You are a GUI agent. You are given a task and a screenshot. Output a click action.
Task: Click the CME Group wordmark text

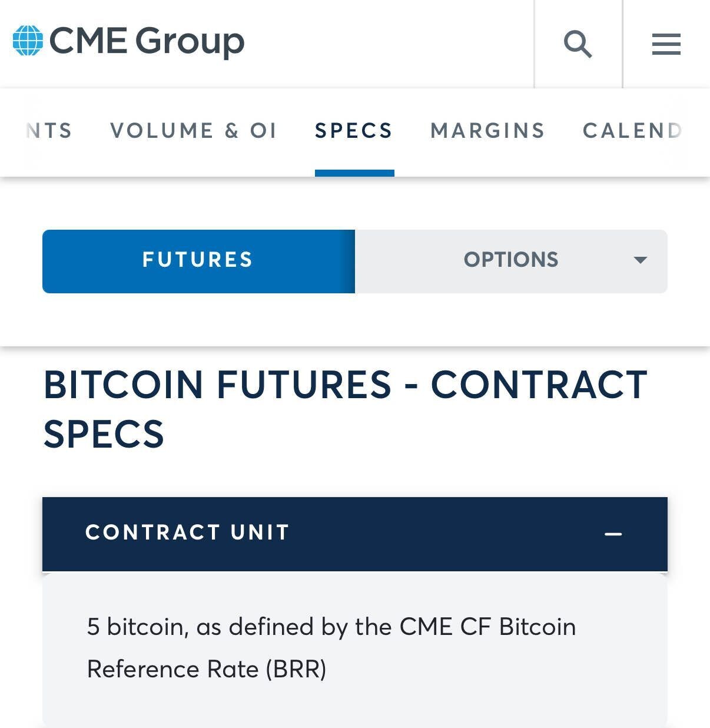[x=147, y=41]
